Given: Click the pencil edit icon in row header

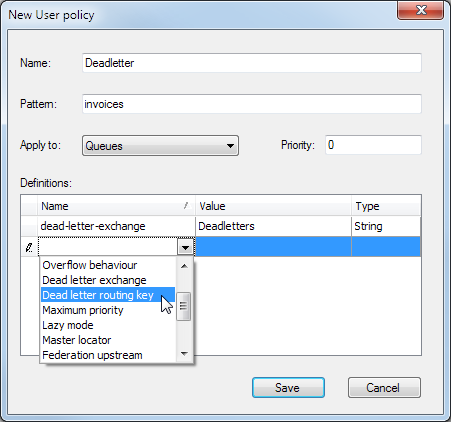Looking at the screenshot, I should click(x=29, y=248).
